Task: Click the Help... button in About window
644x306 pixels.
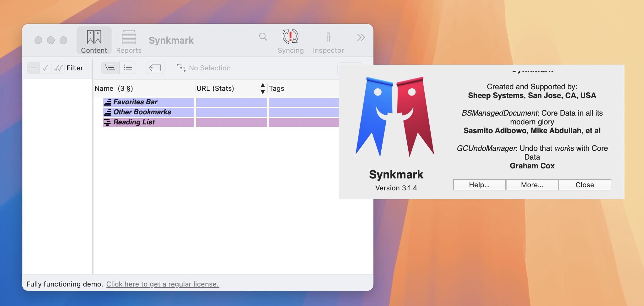Action: click(x=479, y=185)
